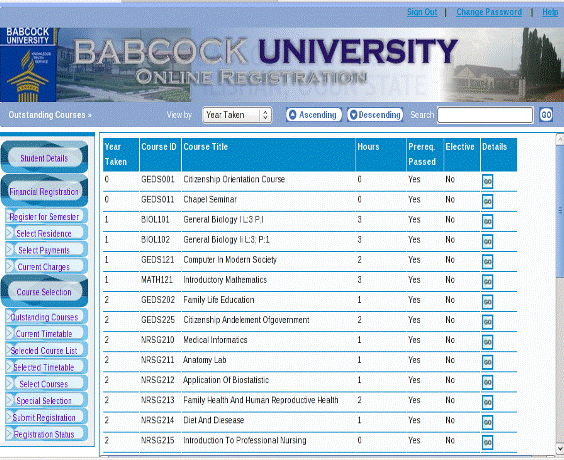564x460 pixels.
Task: Open Selected Course List sidebar item
Action: (x=46, y=350)
